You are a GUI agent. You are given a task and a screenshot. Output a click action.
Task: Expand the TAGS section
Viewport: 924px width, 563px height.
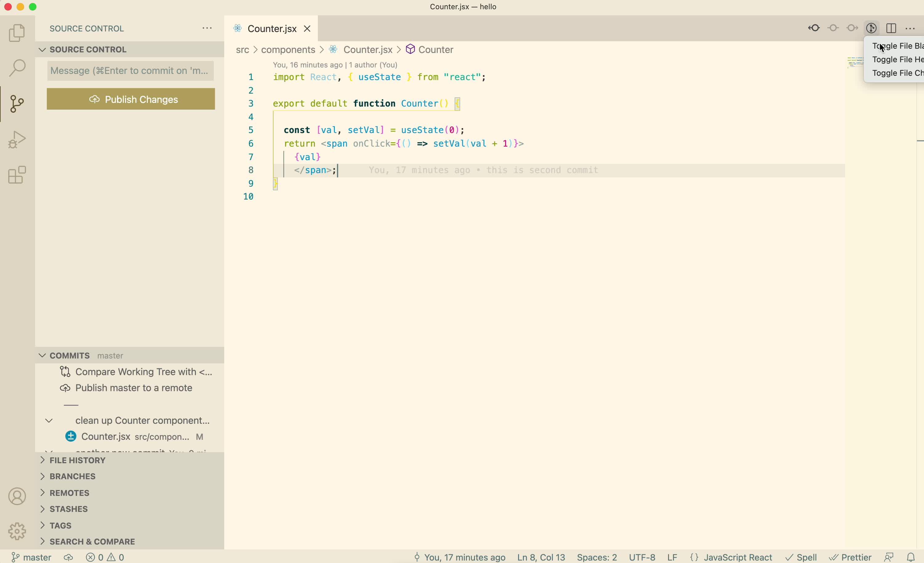pos(130,525)
